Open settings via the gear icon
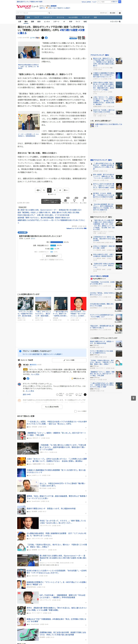This screenshot has height=644, width=138. 120,13
